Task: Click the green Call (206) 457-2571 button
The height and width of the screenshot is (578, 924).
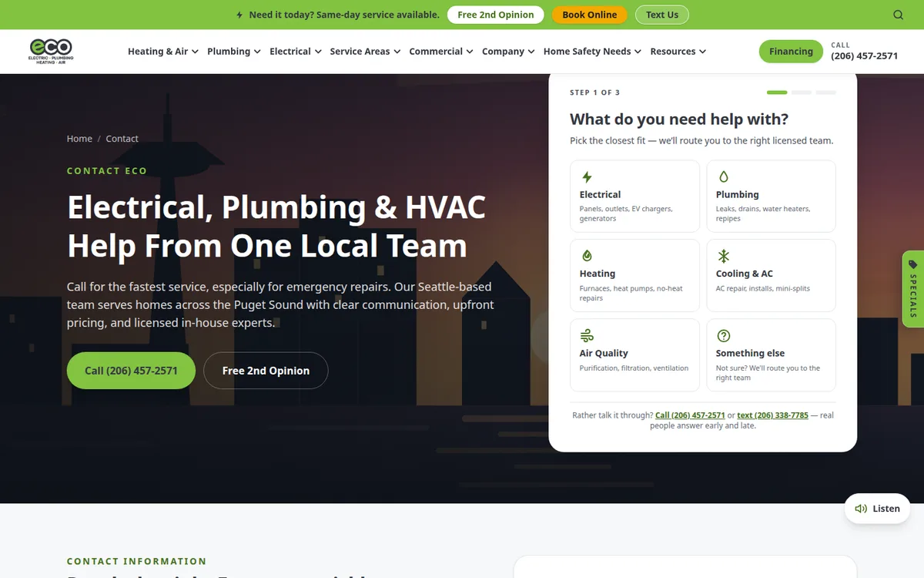Action: (131, 371)
